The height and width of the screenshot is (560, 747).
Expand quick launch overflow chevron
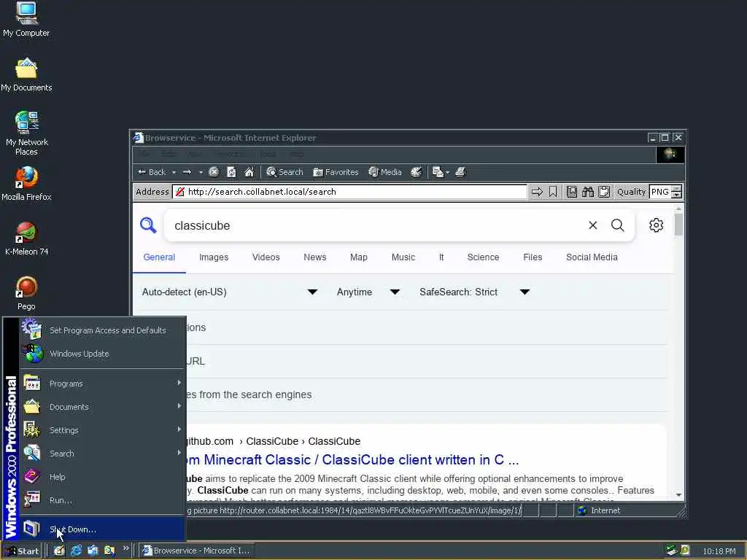(x=125, y=548)
